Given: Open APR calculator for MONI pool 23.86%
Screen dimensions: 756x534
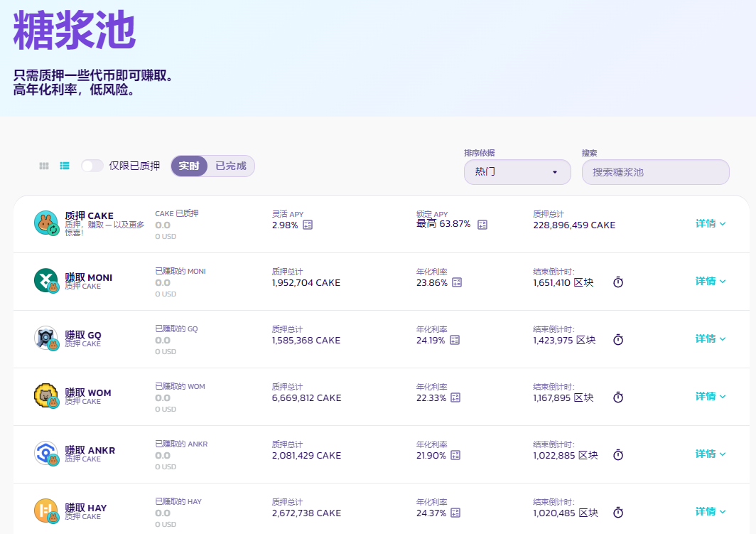Looking at the screenshot, I should coord(457,282).
